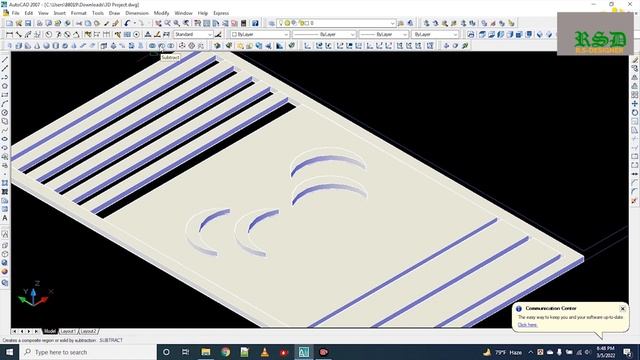Click the AutoCAD taskbar button
This screenshot has width=640, height=360.
[x=304, y=352]
